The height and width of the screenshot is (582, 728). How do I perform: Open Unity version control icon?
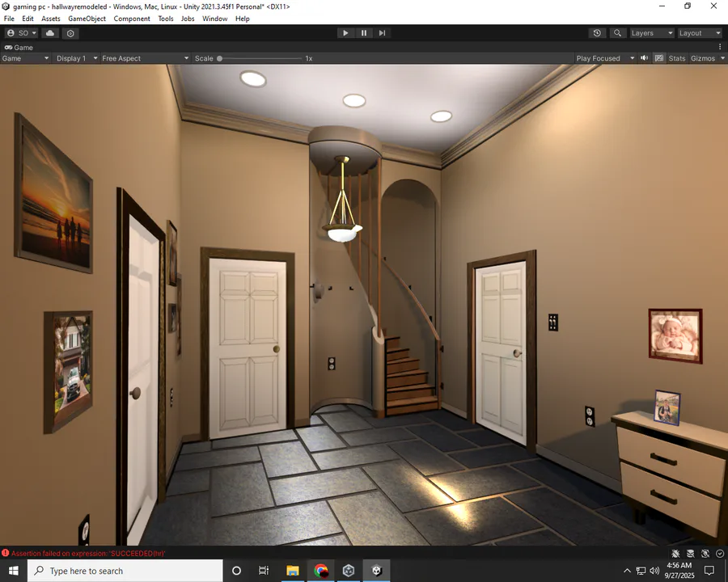pos(70,33)
